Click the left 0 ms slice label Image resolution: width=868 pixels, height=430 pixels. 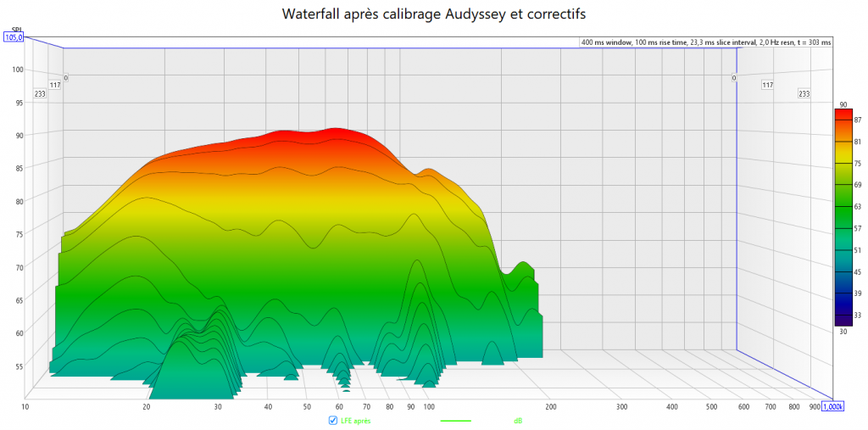coord(66,78)
